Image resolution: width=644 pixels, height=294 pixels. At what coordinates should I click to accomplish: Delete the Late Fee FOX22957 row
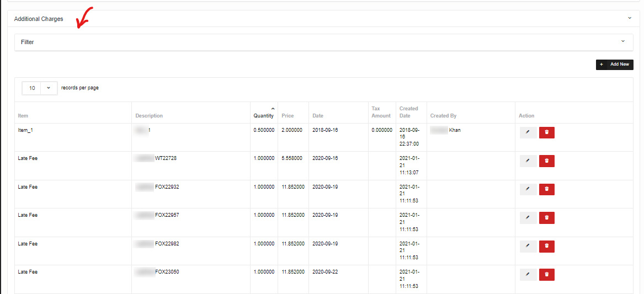(x=546, y=218)
